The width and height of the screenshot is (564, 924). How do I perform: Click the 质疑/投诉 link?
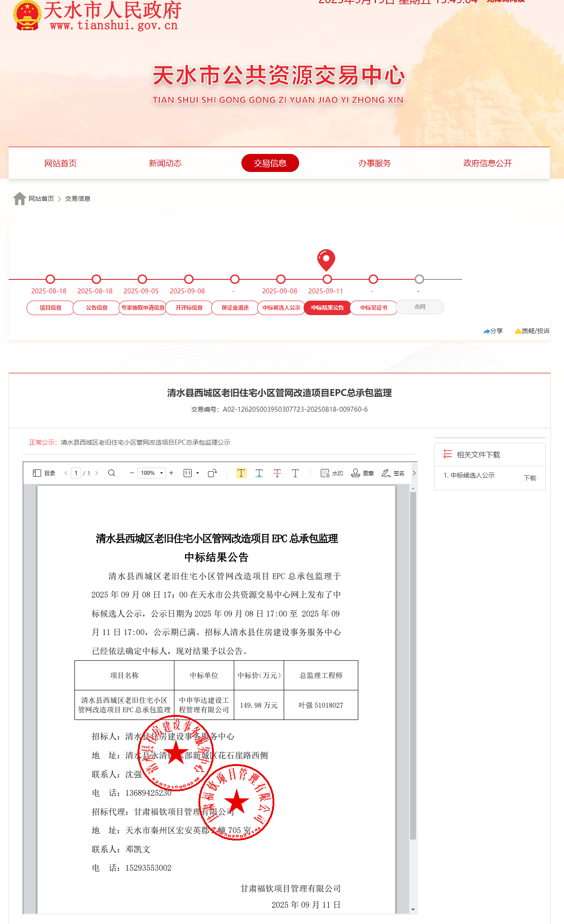[532, 331]
